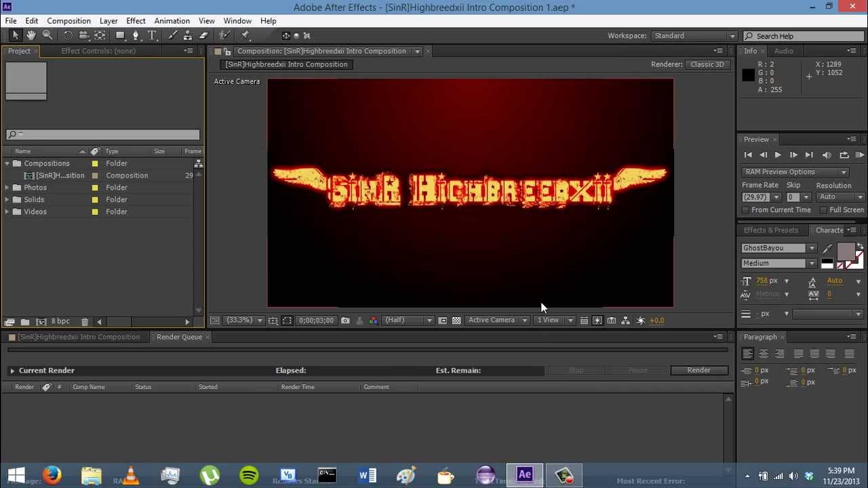Toggle the transparency grid in composition viewer
Viewport: 868px width, 488px height.
(456, 321)
